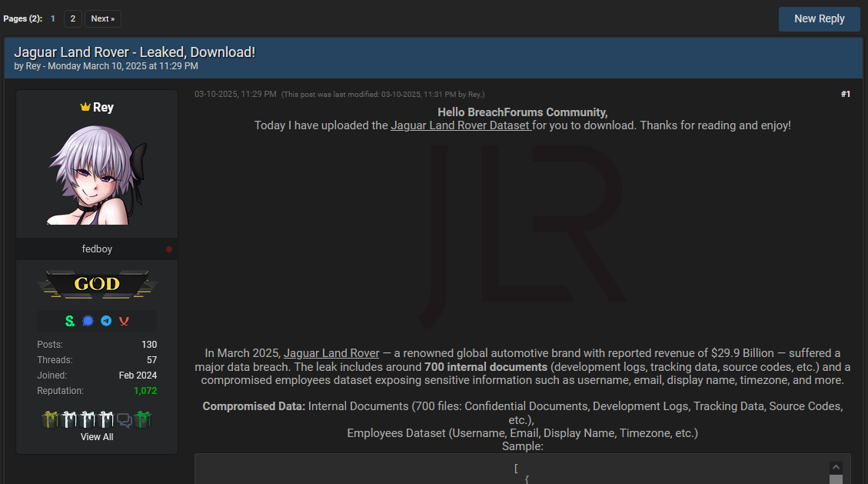Open the Rey username profile link
Viewport: 868px width, 484px height.
[x=103, y=107]
